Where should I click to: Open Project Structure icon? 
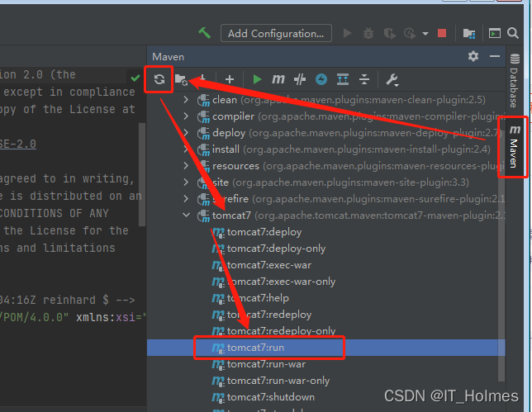click(469, 33)
